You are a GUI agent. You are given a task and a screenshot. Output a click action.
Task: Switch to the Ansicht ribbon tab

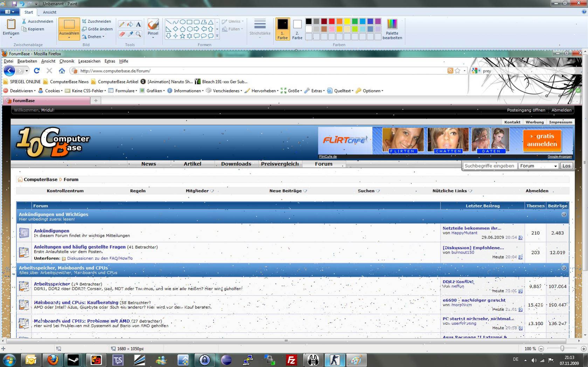pyautogui.click(x=50, y=12)
